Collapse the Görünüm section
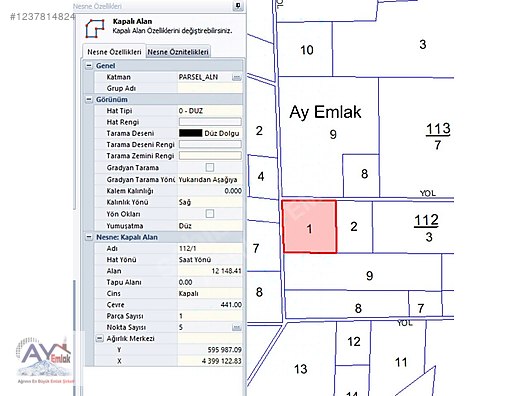This screenshot has width=528, height=396. (89, 99)
